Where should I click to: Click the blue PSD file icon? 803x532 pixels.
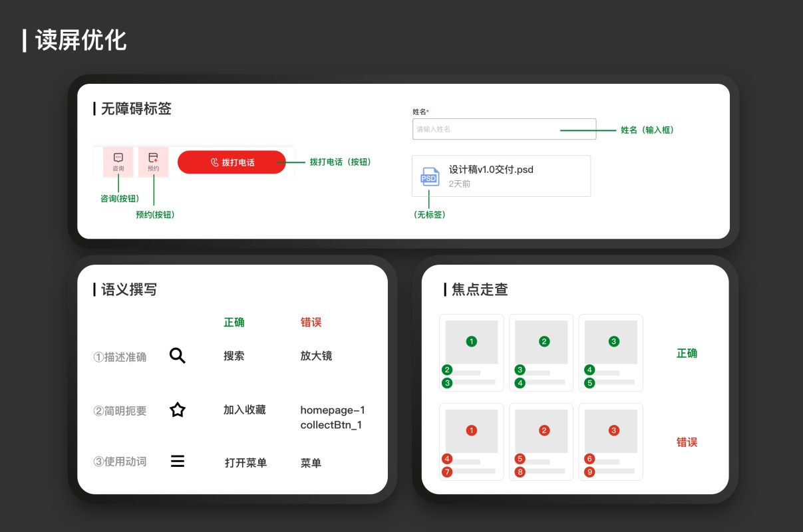pyautogui.click(x=430, y=177)
